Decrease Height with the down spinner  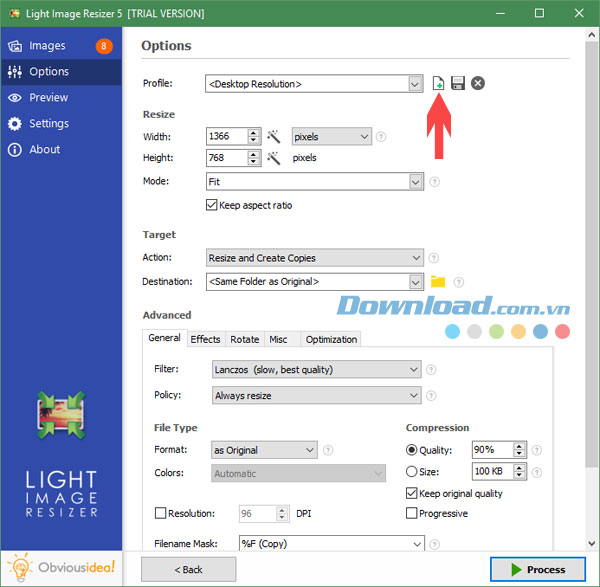(x=253, y=161)
